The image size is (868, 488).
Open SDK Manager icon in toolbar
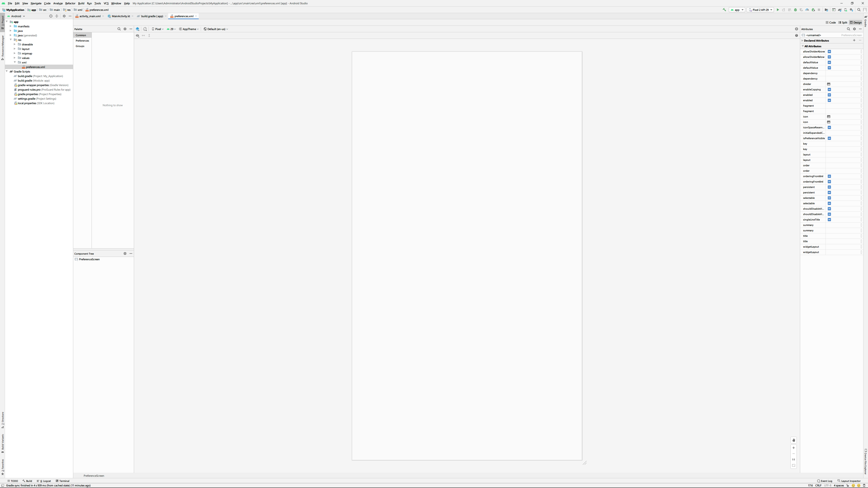point(851,10)
